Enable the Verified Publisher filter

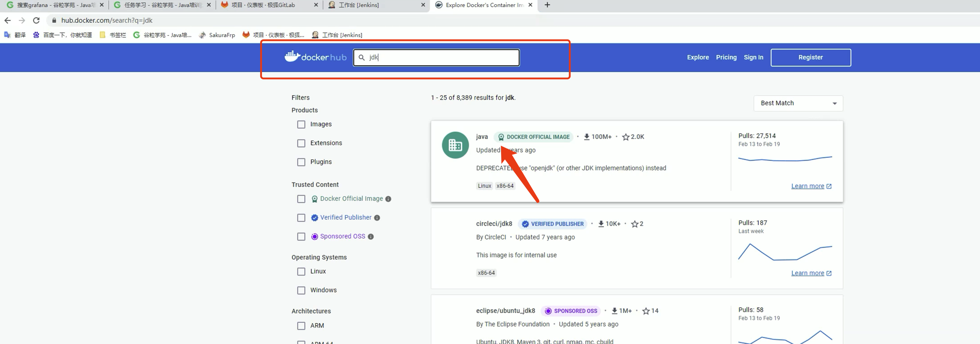(x=301, y=218)
